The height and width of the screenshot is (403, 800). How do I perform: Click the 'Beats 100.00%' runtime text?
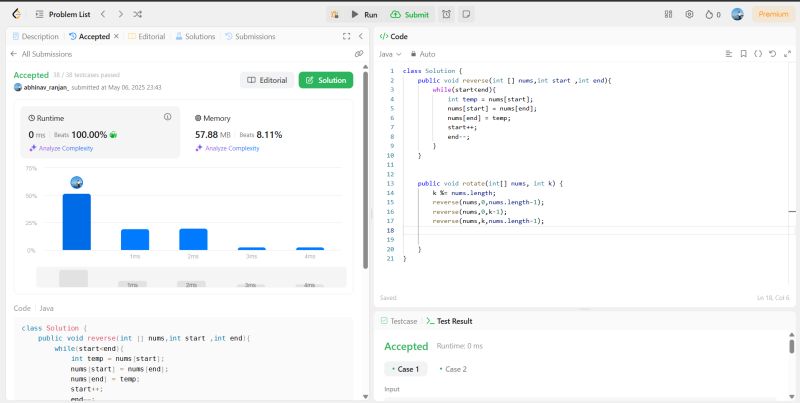tap(81, 135)
